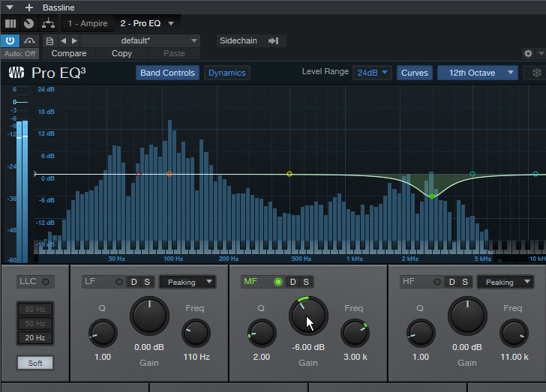Click the preset file icon
The height and width of the screenshot is (392, 546).
point(49,40)
